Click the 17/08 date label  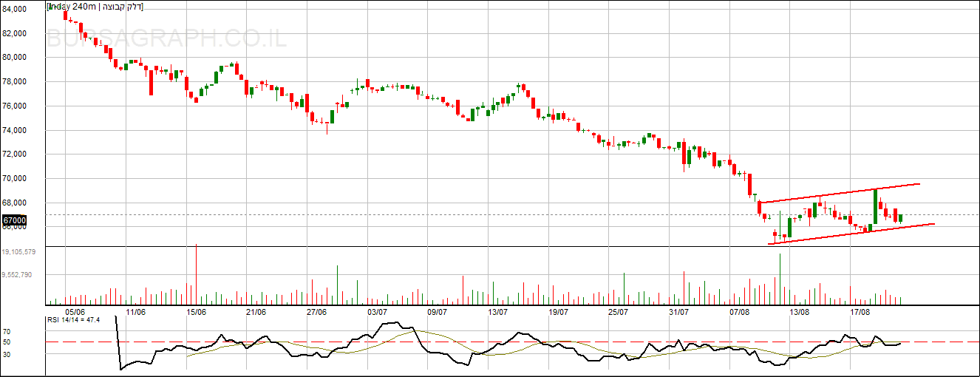pyautogui.click(x=860, y=312)
